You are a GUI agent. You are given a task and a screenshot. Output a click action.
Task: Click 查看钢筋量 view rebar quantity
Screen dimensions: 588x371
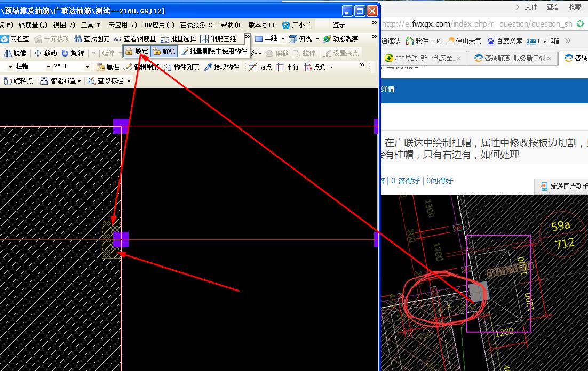[x=135, y=38]
